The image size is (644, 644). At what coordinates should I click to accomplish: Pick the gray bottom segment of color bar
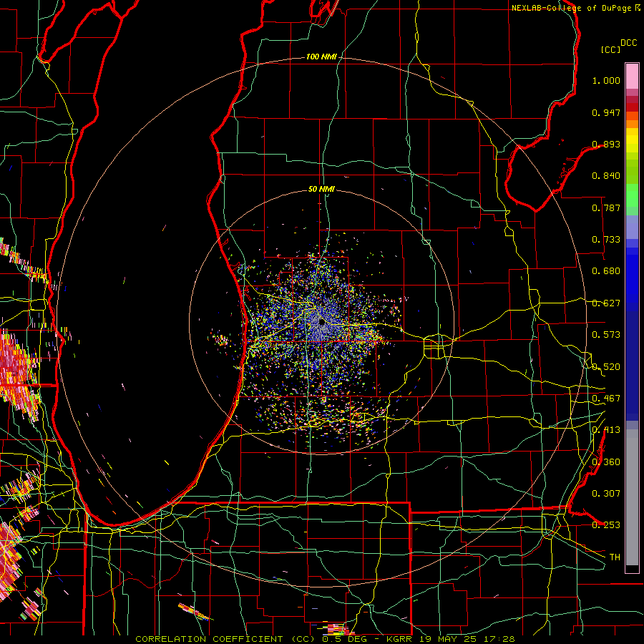632,497
